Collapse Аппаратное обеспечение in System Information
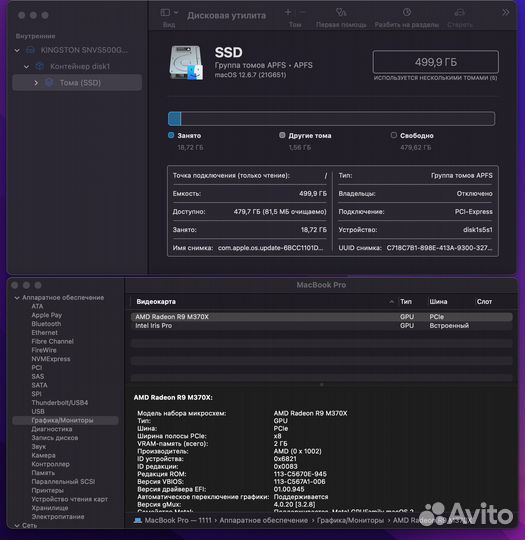This screenshot has width=525, height=540. [x=17, y=298]
